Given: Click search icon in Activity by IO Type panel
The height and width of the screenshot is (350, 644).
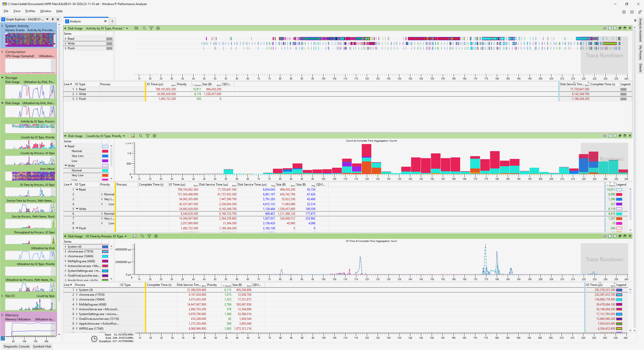Looking at the screenshot, I should (x=144, y=28).
